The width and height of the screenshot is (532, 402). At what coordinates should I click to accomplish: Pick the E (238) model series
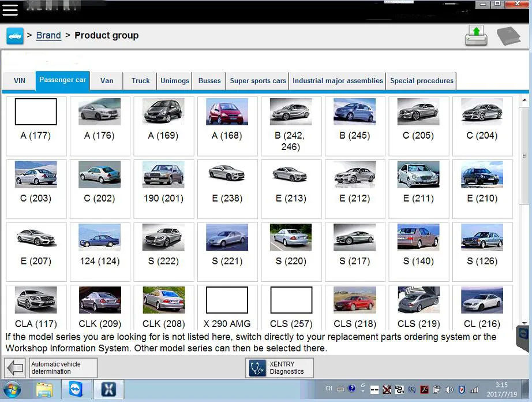click(227, 189)
